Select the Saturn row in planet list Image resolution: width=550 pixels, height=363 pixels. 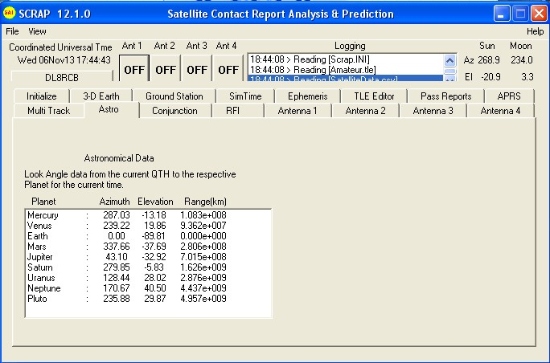point(148,267)
